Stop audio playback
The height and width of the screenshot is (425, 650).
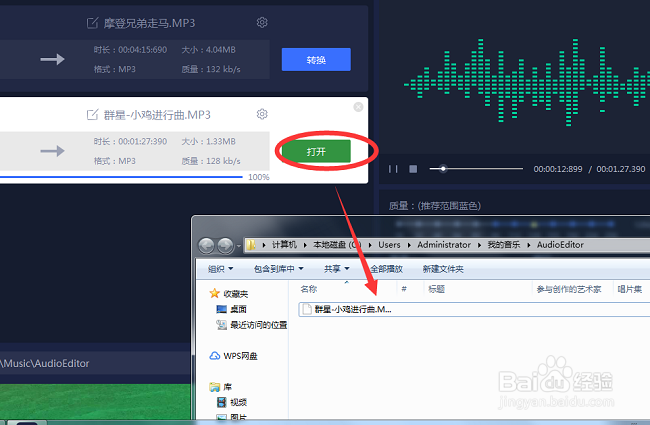(413, 169)
